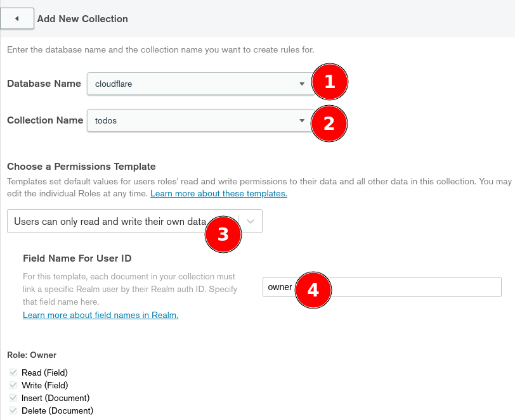This screenshot has width=515, height=420.
Task: Toggle the Write (Field) checkbox
Action: (13, 385)
